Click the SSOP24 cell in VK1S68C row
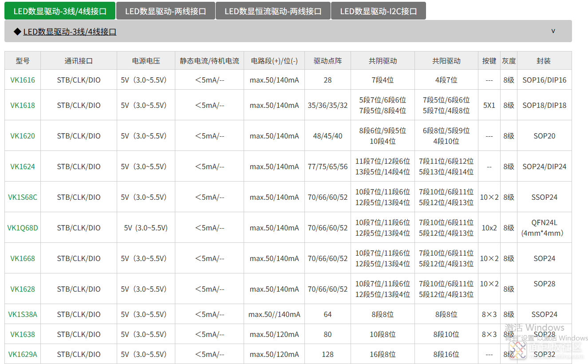The image size is (588, 364). [544, 197]
